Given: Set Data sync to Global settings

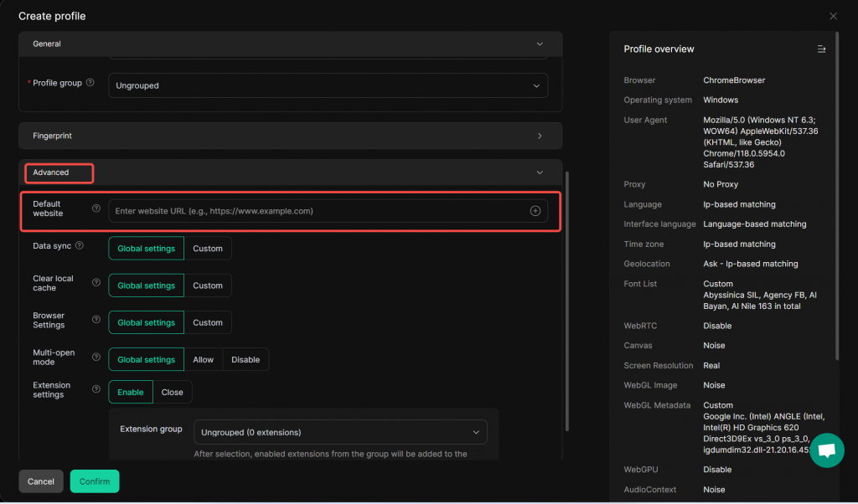Looking at the screenshot, I should [146, 248].
